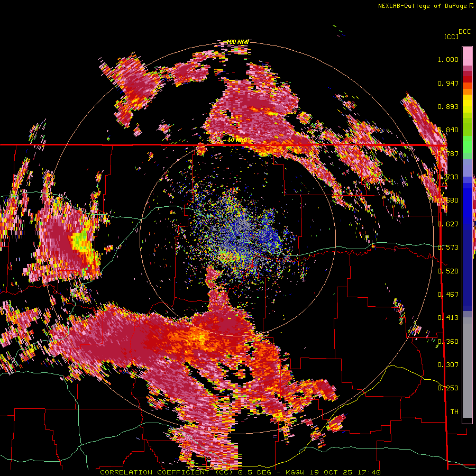Image resolution: width=476 pixels, height=476 pixels.
Task: Select the 0.360 color scale value
Action: (x=448, y=341)
